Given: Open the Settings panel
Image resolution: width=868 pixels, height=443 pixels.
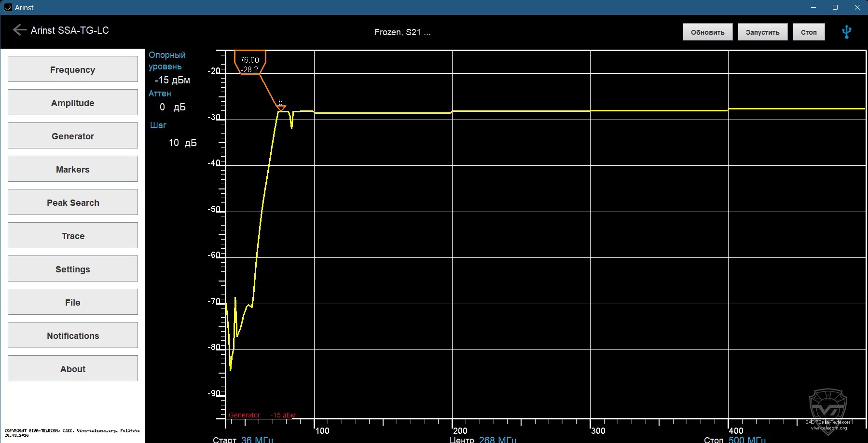Looking at the screenshot, I should [x=73, y=268].
